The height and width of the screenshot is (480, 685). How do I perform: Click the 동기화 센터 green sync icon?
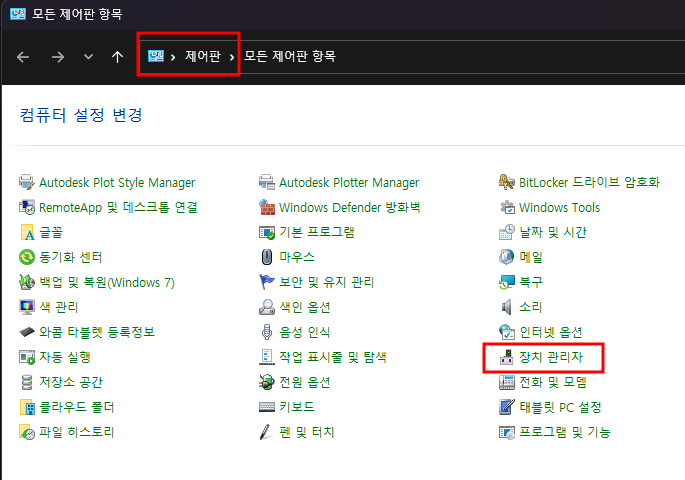pyautogui.click(x=27, y=257)
